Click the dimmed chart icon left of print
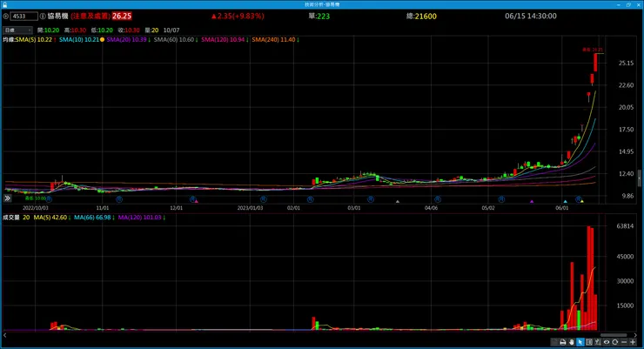The height and width of the screenshot is (349, 644). pos(553,342)
